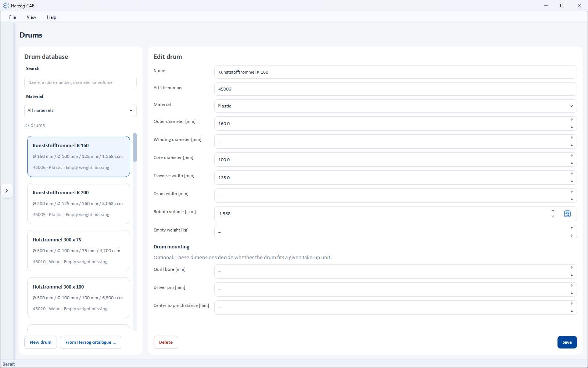Decrease Bobbin volume with down arrow
588x368 pixels.
[553, 217]
